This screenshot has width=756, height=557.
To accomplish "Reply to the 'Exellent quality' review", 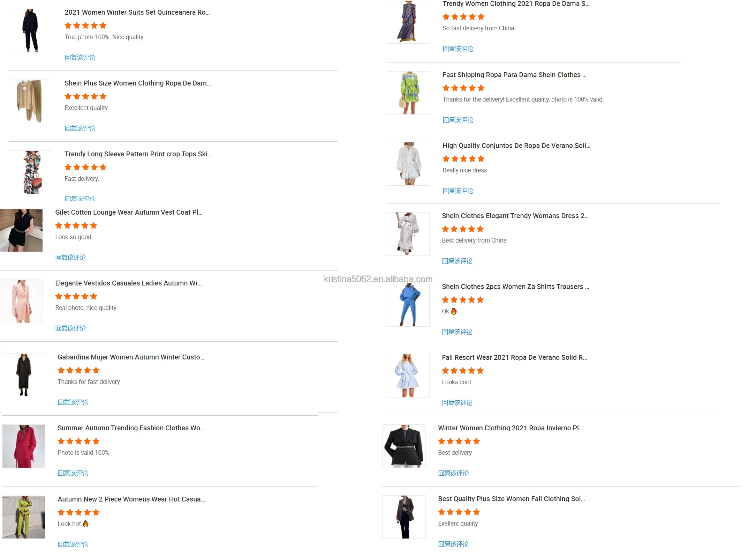I will [453, 544].
